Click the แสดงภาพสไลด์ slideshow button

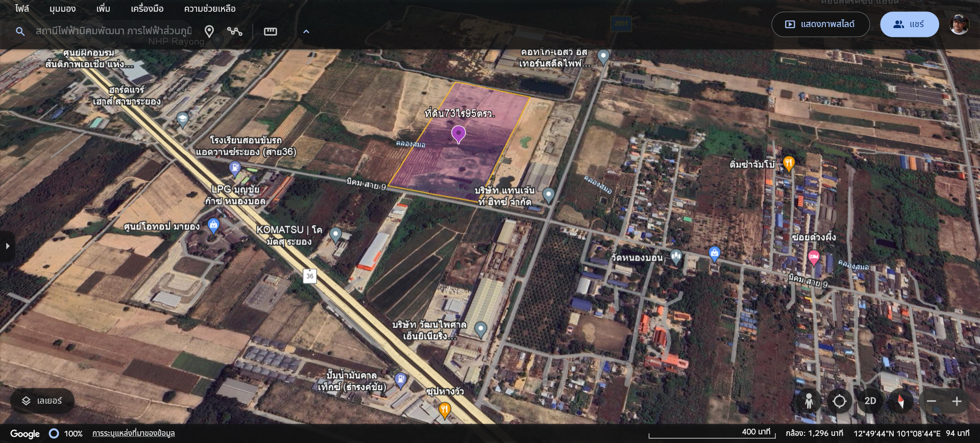(x=821, y=24)
